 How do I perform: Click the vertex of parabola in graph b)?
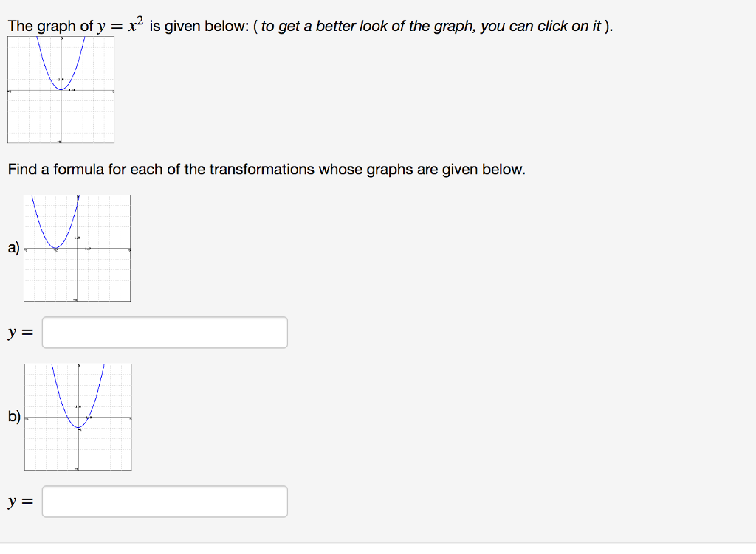click(78, 428)
